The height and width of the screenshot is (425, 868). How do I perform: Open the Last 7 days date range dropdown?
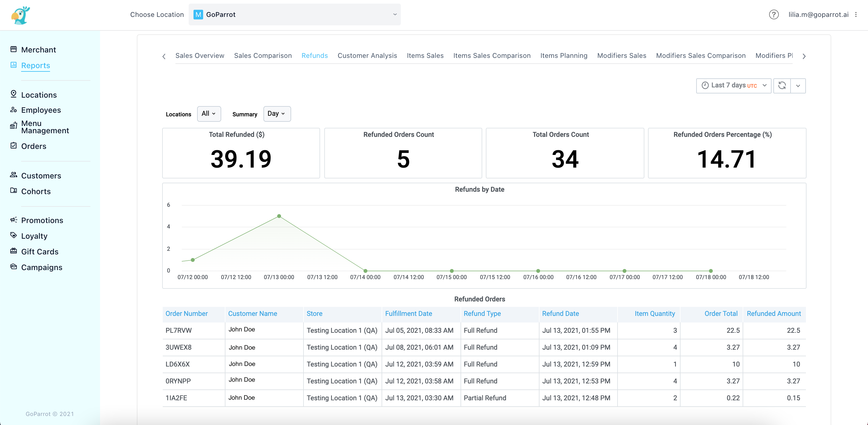tap(734, 86)
